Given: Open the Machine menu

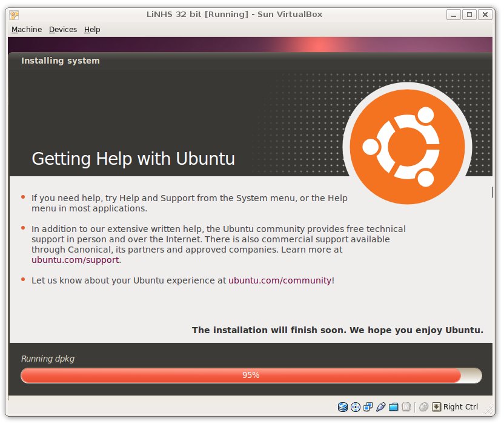Looking at the screenshot, I should coord(27,30).
